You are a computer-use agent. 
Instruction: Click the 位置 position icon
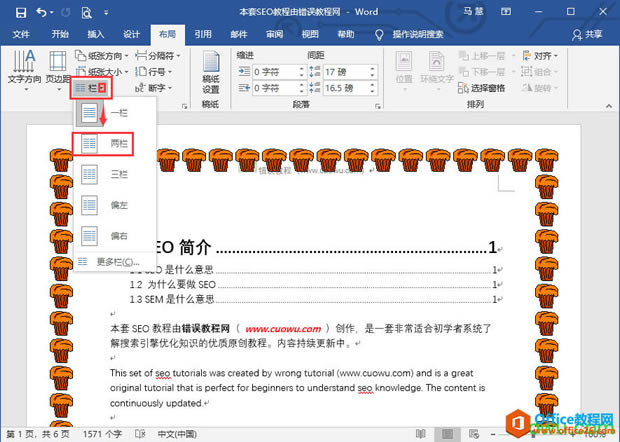[x=404, y=70]
